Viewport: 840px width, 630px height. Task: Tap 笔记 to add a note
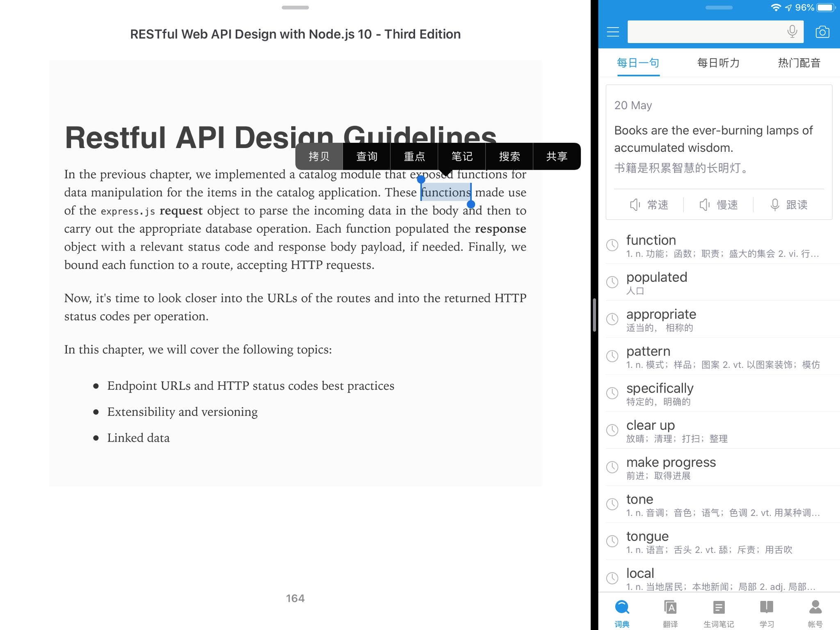[462, 156]
